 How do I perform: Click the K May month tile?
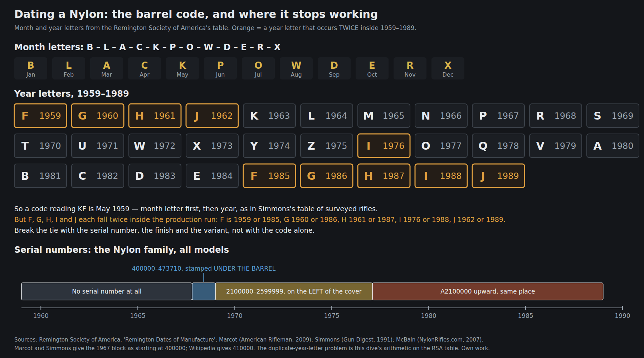[x=182, y=68]
